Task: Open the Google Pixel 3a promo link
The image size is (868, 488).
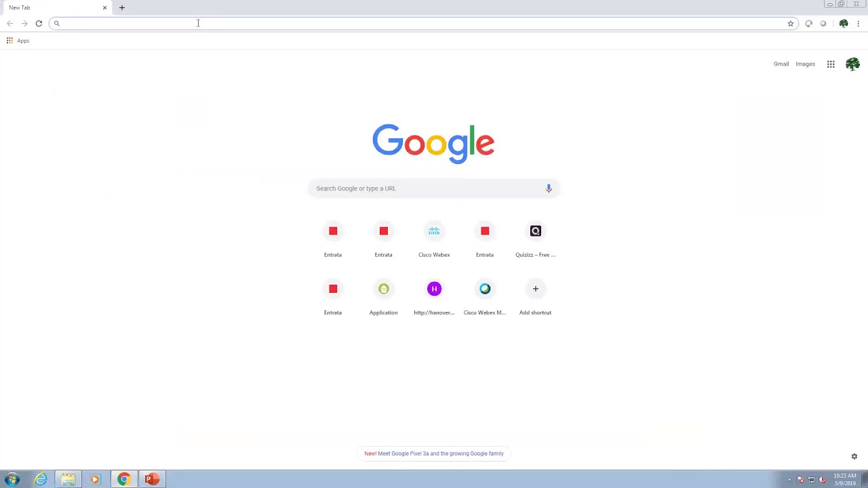Action: tap(434, 453)
